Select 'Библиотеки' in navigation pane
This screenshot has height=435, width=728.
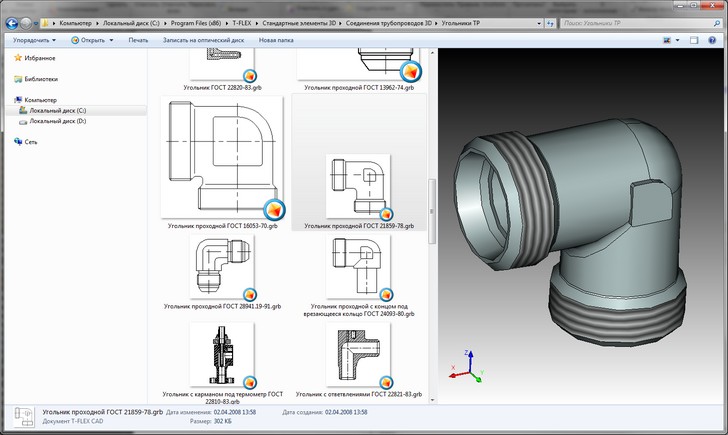[41, 79]
